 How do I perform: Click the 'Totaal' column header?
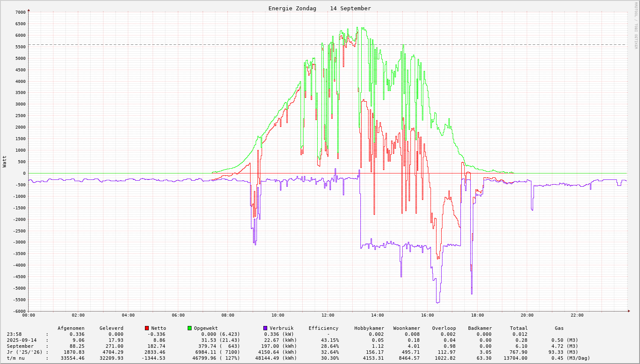(519, 328)
